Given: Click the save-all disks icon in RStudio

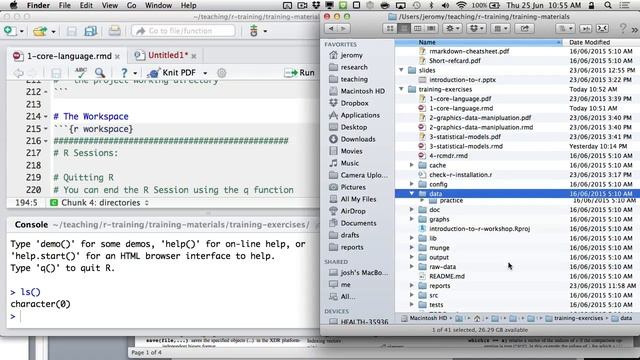Looking at the screenshot, I should pyautogui.click(x=91, y=31).
